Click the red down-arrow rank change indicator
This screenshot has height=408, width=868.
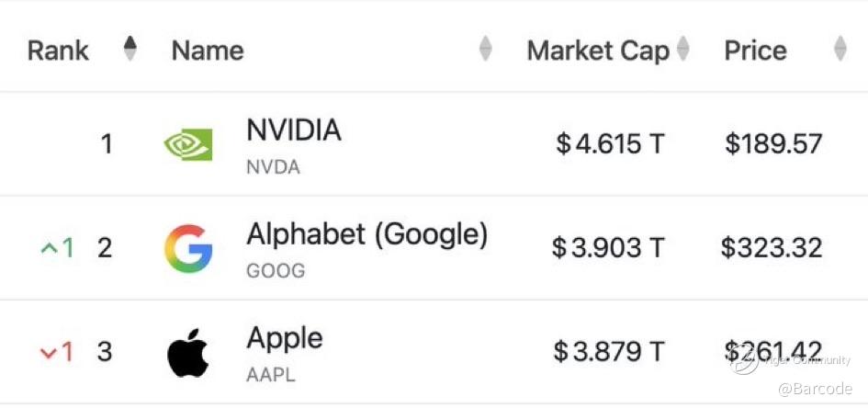pyautogui.click(x=57, y=352)
